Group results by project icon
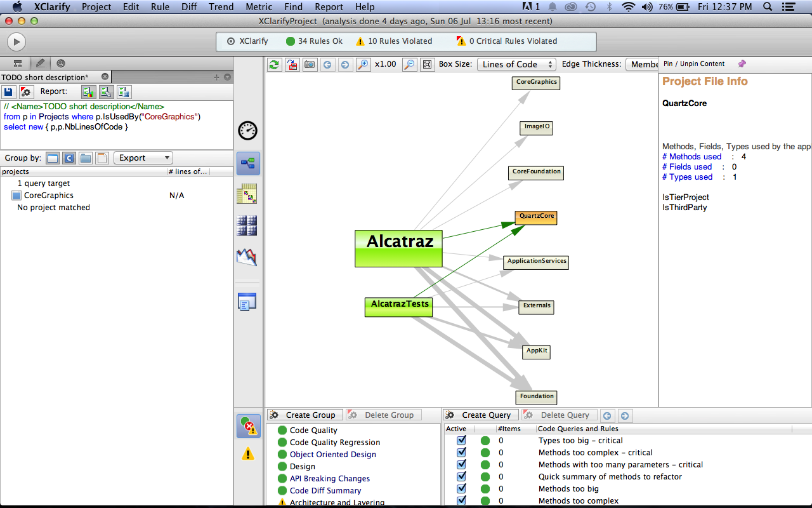Viewport: 812px width, 508px height. [x=53, y=157]
